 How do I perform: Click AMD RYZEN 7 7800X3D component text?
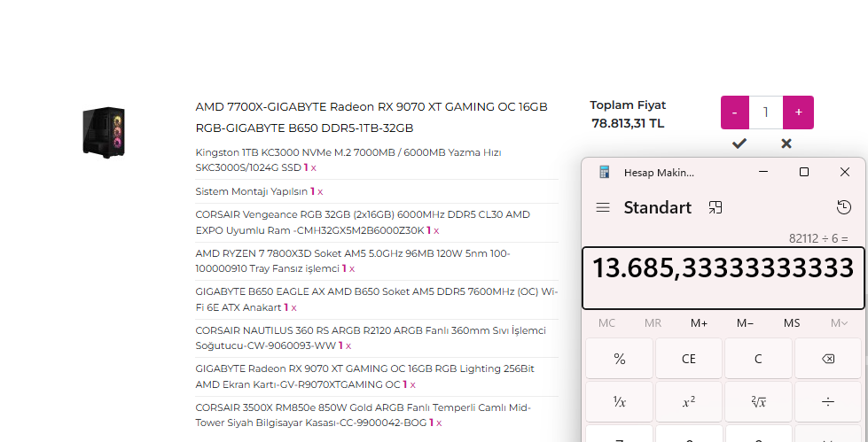point(353,261)
